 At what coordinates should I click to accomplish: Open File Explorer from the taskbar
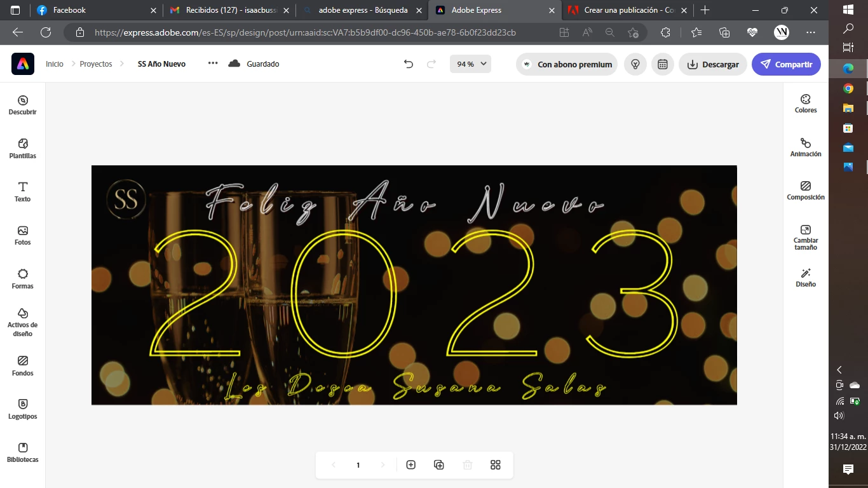[848, 108]
